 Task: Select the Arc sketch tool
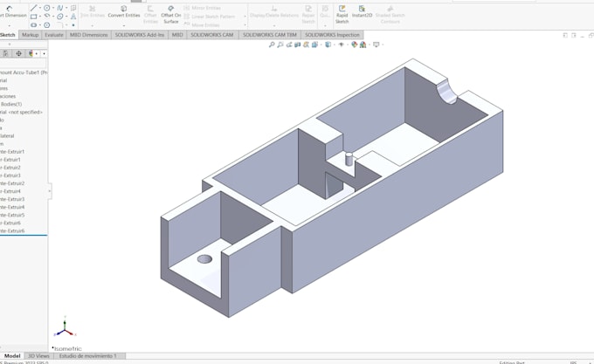tap(47, 17)
